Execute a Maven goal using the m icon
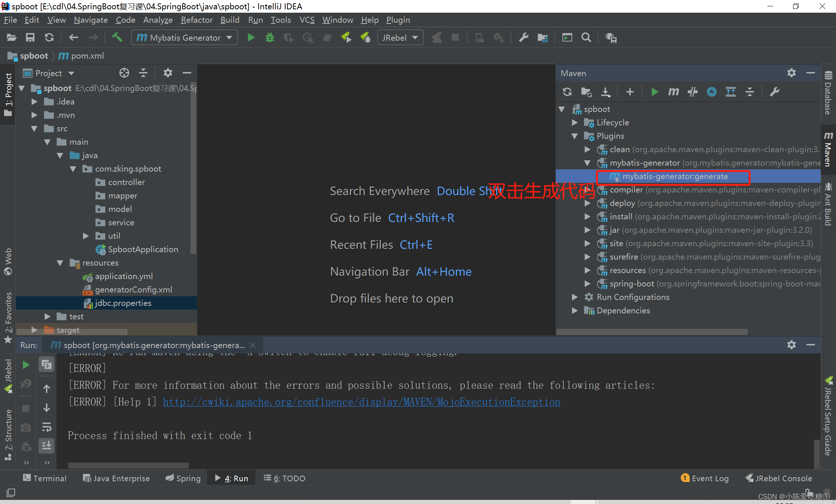 (673, 92)
